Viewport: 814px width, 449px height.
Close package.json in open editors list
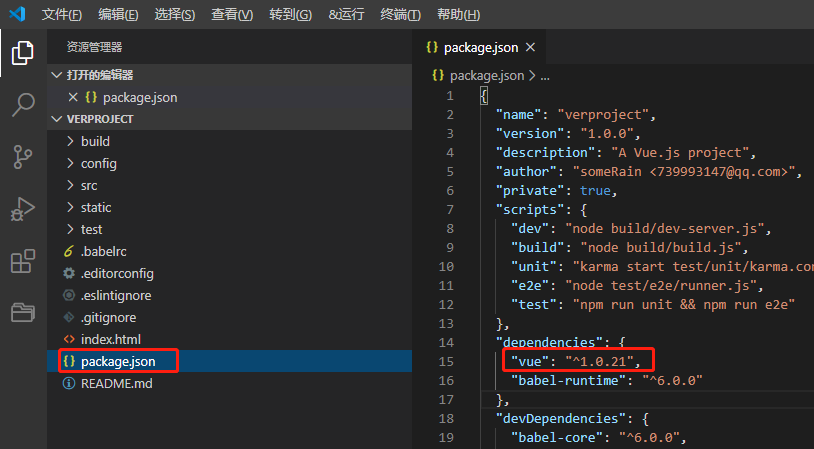pos(73,97)
